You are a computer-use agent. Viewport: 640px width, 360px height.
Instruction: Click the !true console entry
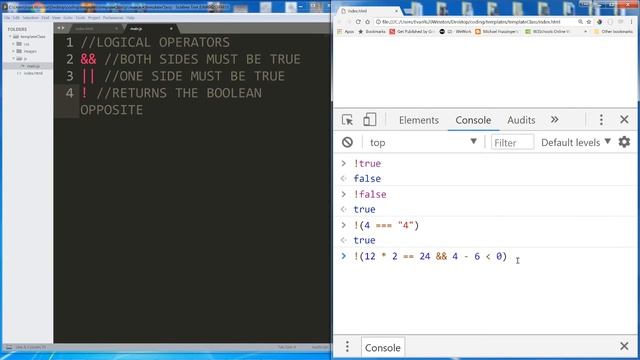point(367,164)
